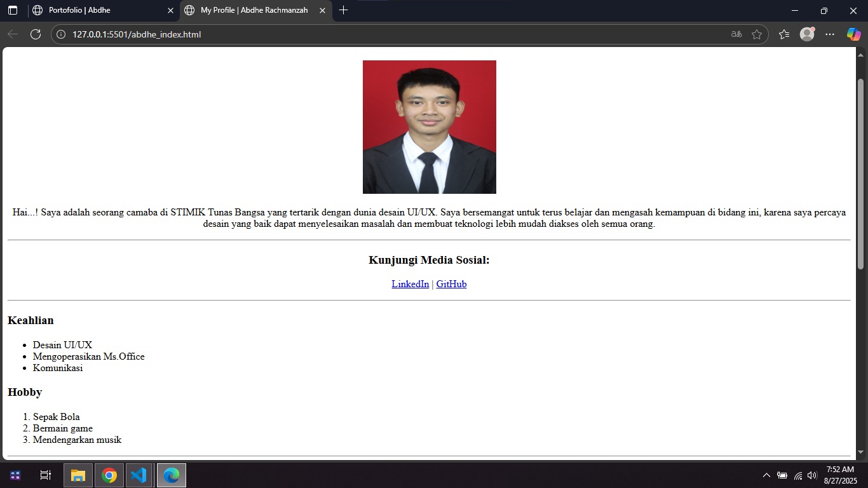Launch Visual Studio Code from the taskbar

(139, 475)
